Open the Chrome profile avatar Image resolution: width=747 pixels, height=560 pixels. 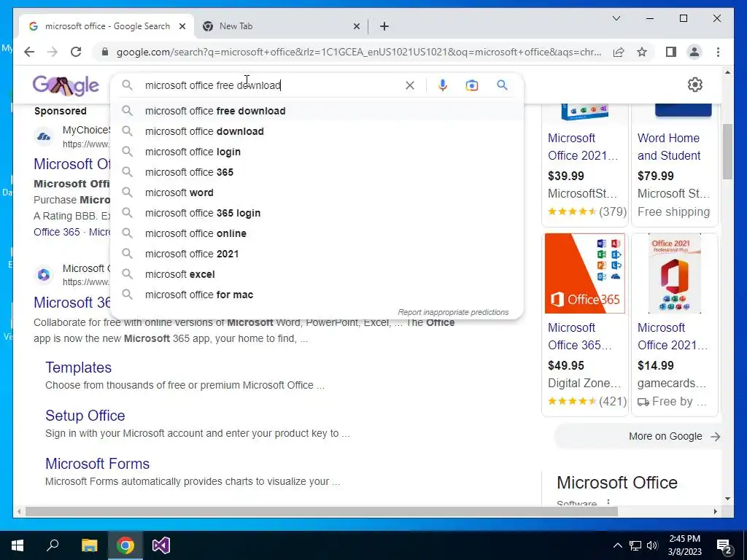click(x=694, y=52)
